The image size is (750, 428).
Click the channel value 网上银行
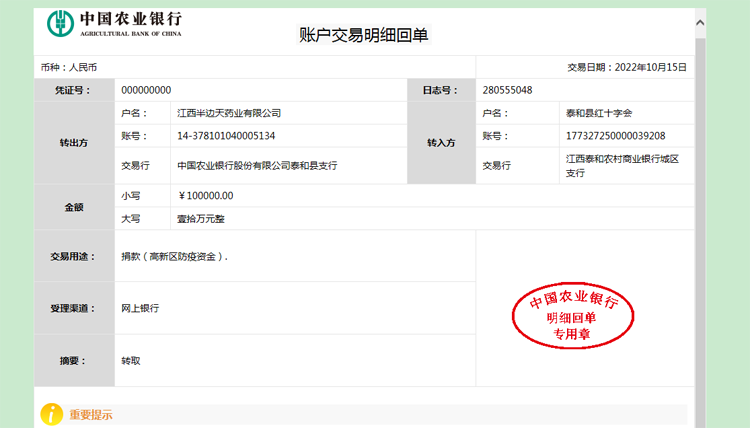pos(140,308)
